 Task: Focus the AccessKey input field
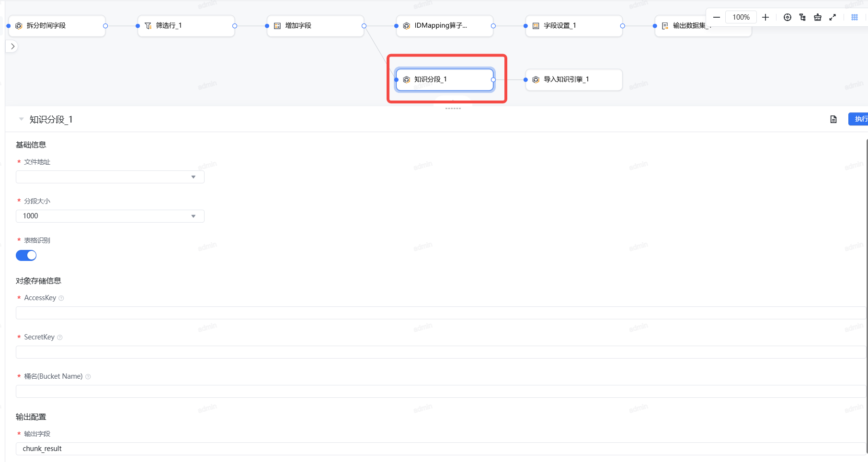pyautogui.click(x=441, y=313)
